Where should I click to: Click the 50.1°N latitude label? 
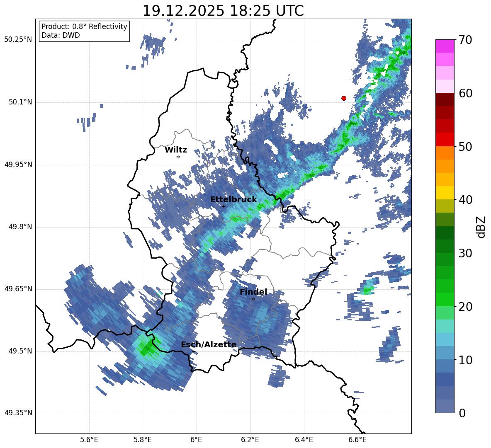click(x=20, y=102)
